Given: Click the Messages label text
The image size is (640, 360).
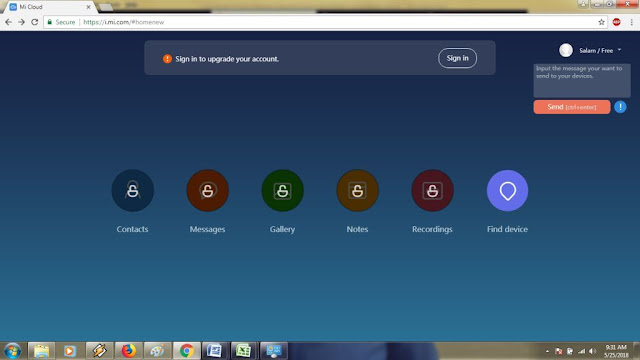Looking at the screenshot, I should [207, 229].
